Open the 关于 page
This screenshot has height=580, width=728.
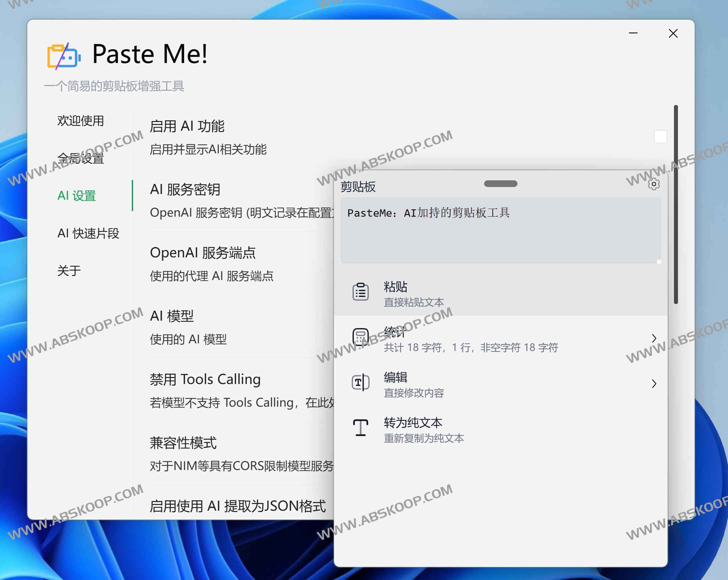click(x=69, y=270)
